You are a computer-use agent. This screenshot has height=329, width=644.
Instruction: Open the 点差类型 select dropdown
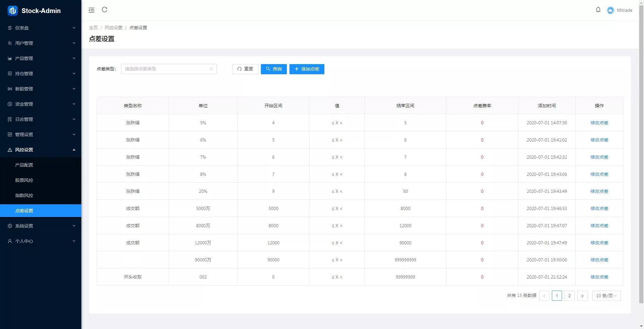[169, 69]
